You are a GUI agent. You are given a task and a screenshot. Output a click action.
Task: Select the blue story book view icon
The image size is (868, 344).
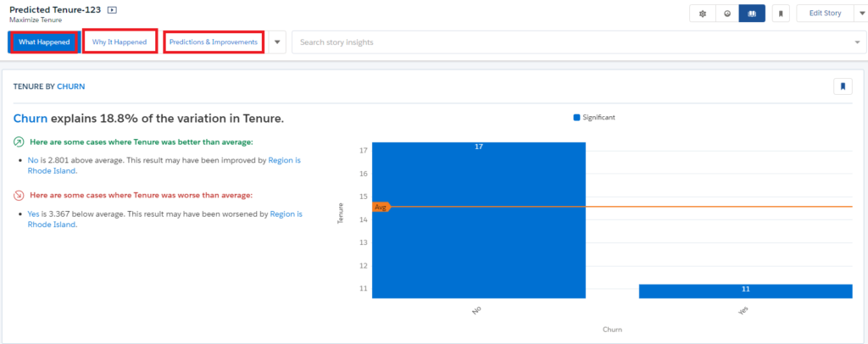[x=752, y=14]
